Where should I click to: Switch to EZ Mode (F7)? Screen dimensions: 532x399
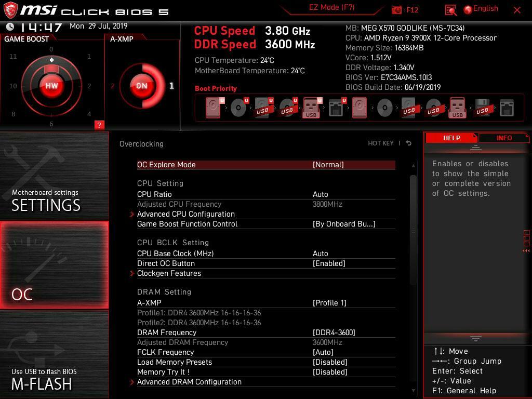pos(331,7)
